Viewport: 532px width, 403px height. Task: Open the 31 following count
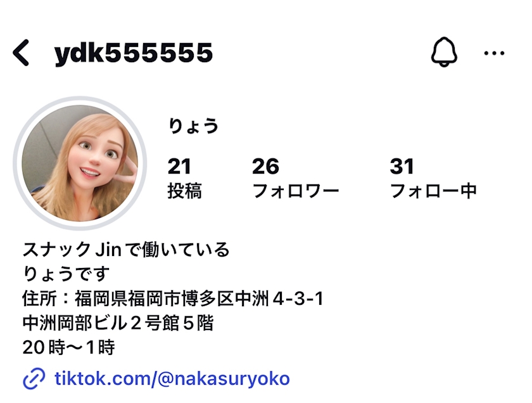(402, 167)
